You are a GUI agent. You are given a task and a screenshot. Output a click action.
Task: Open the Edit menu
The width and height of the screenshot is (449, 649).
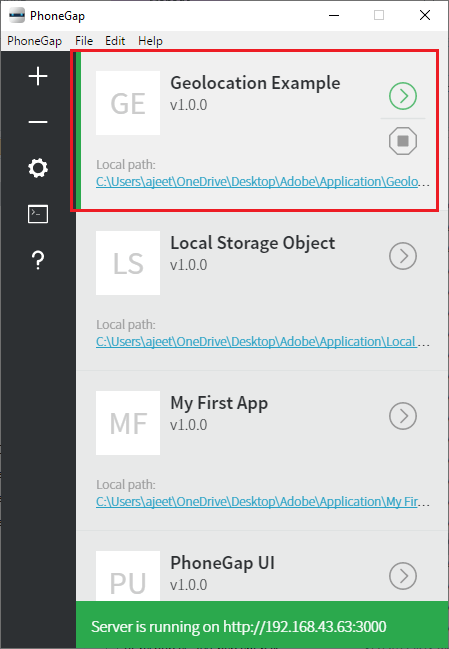pos(115,41)
